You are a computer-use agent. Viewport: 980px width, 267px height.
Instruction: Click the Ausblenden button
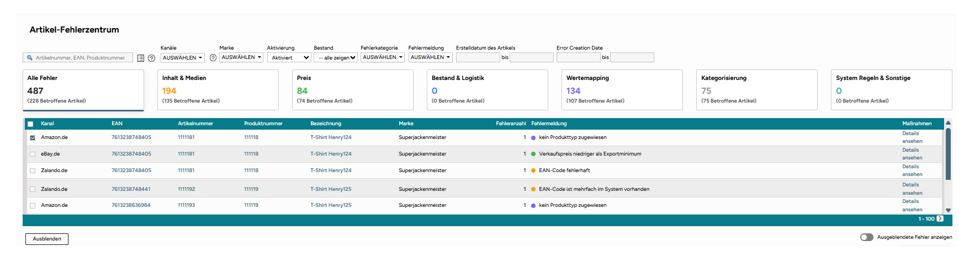click(47, 239)
